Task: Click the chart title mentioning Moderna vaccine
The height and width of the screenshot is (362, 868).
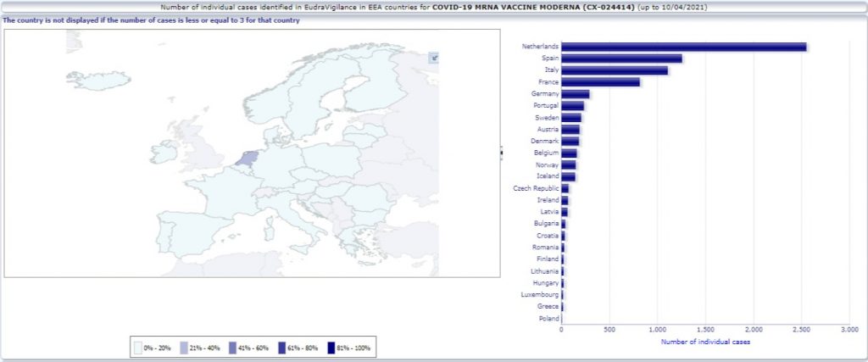Action: [433, 7]
